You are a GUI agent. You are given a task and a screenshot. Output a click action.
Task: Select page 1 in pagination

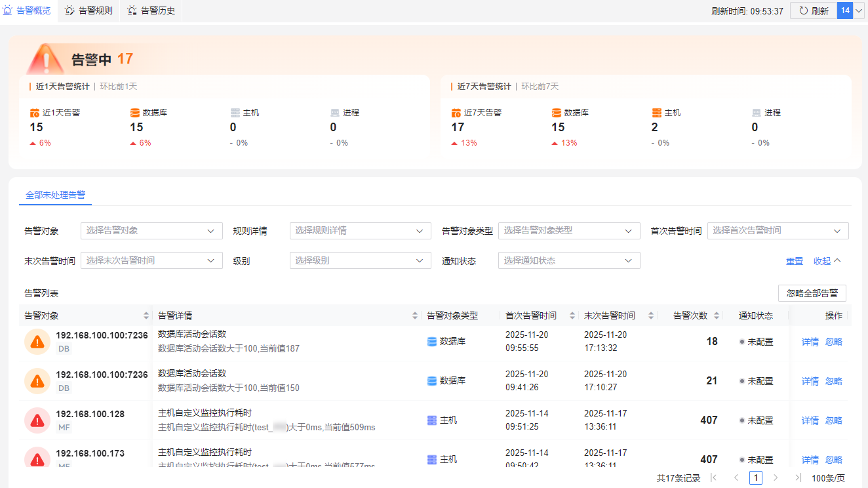(756, 478)
